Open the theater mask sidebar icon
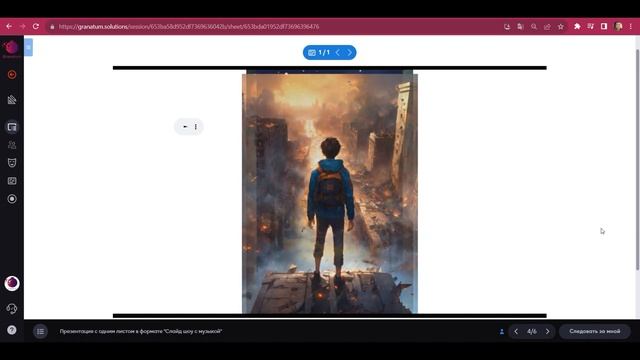Screen dimensions: 640x360 click(x=12, y=163)
